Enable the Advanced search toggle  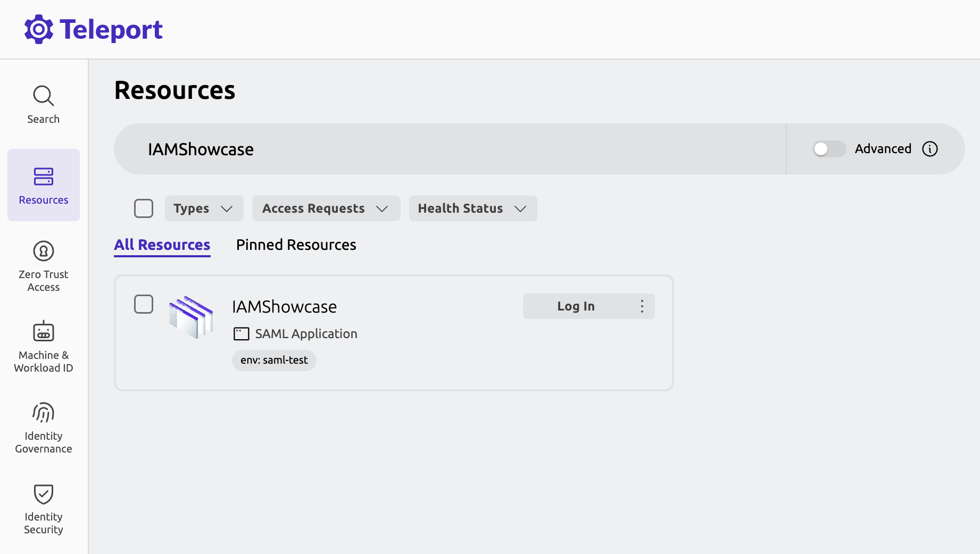tap(828, 149)
